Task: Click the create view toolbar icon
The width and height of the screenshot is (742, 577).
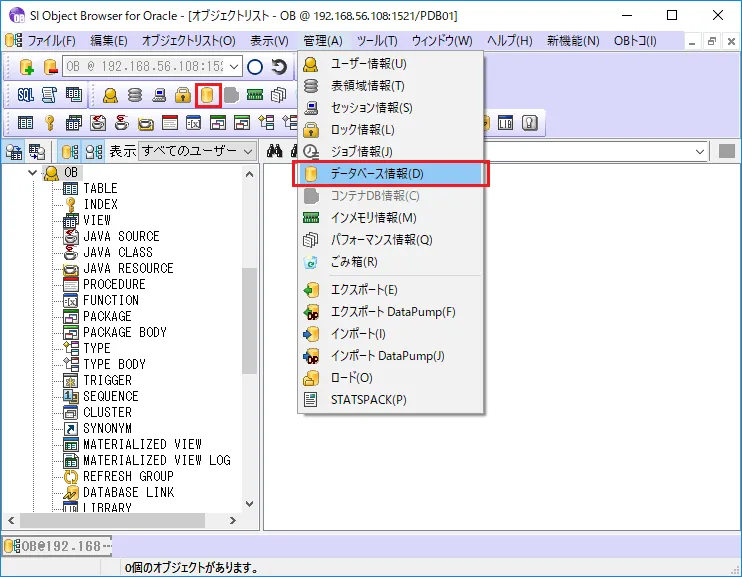Action: coord(73,123)
